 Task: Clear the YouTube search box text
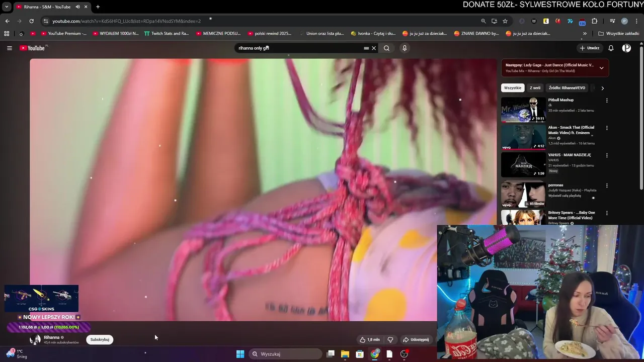(x=374, y=48)
